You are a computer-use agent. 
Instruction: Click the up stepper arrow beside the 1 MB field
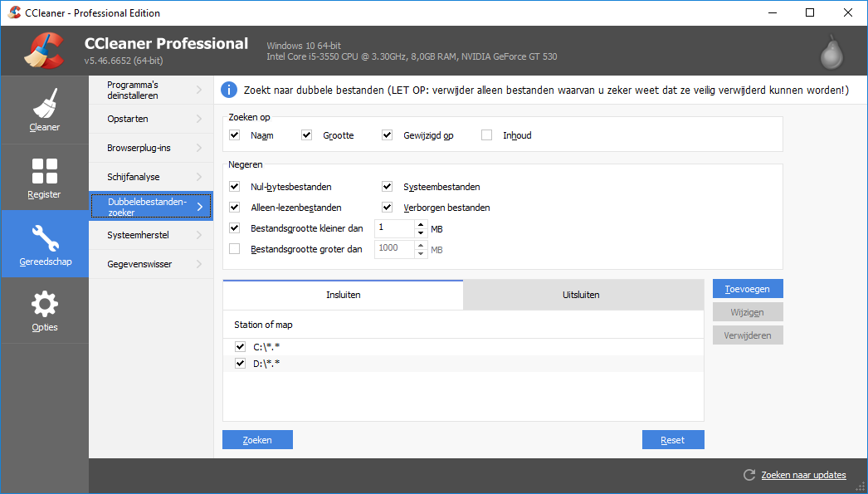click(x=421, y=224)
